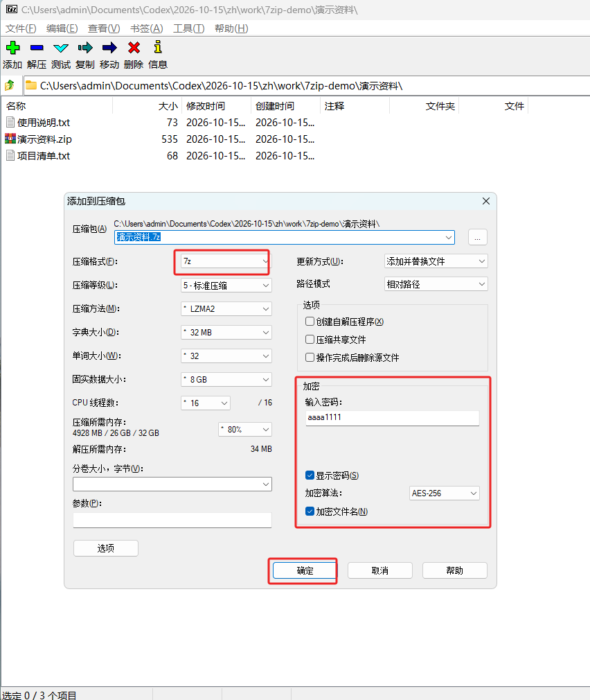Click the 7-Zip app icon in title bar

tap(12, 10)
